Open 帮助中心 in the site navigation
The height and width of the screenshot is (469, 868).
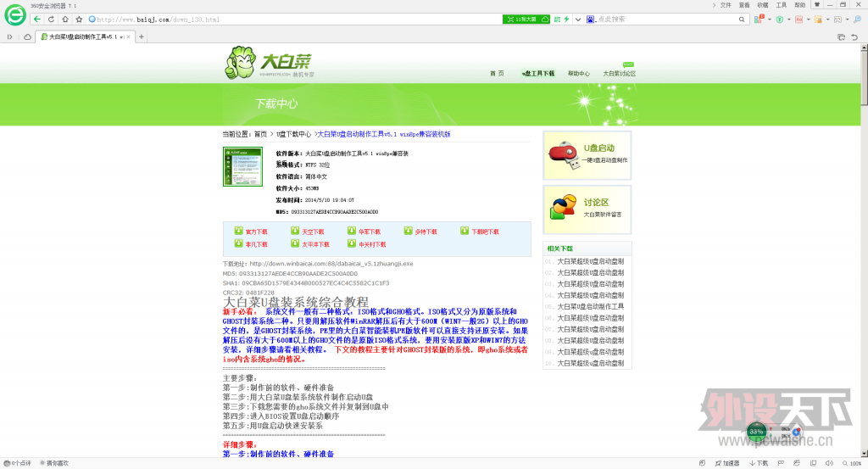click(578, 73)
